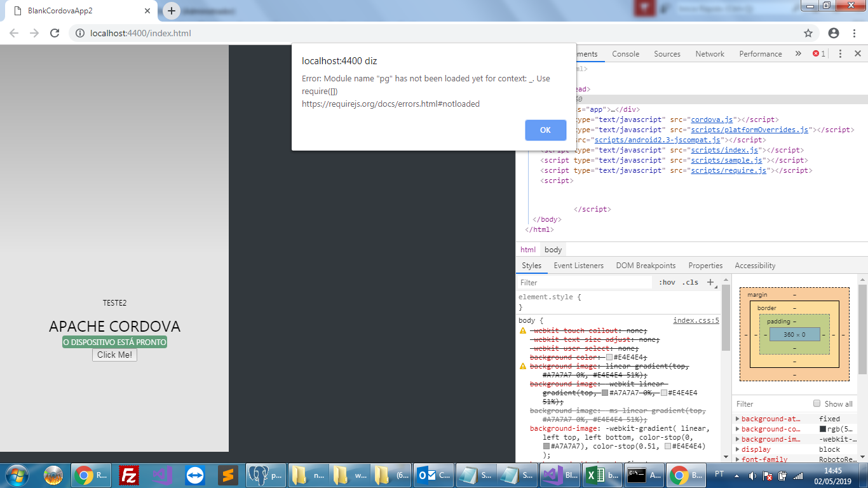Open the scripts/require.js source link

pos(729,170)
